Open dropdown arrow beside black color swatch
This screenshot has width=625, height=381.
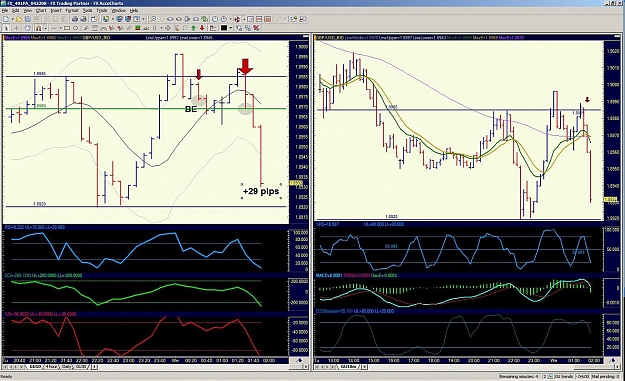point(230,28)
